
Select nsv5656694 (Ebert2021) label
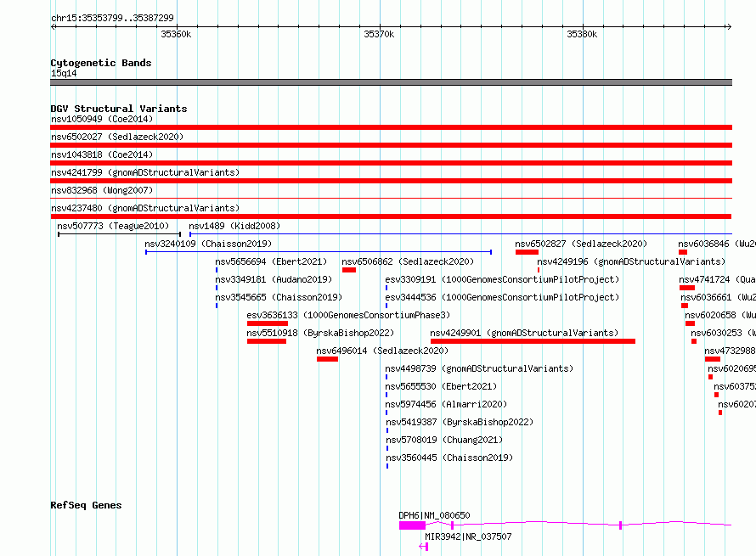(271, 261)
